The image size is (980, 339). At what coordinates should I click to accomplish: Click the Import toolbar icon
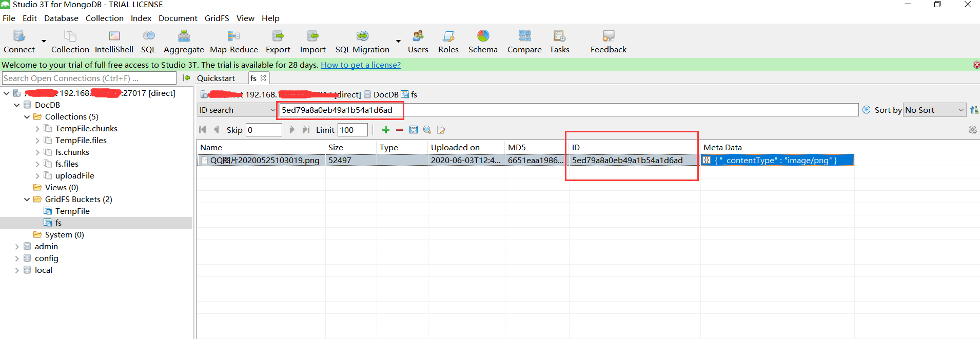pos(312,41)
